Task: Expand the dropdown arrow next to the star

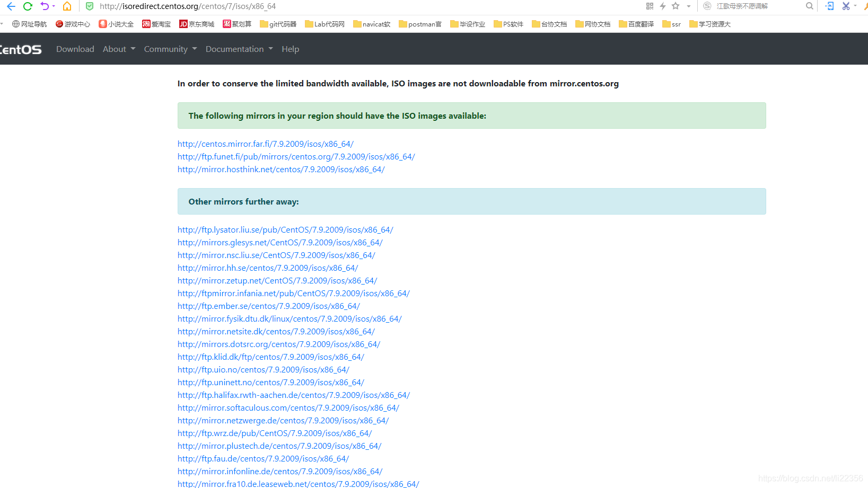Action: 688,6
